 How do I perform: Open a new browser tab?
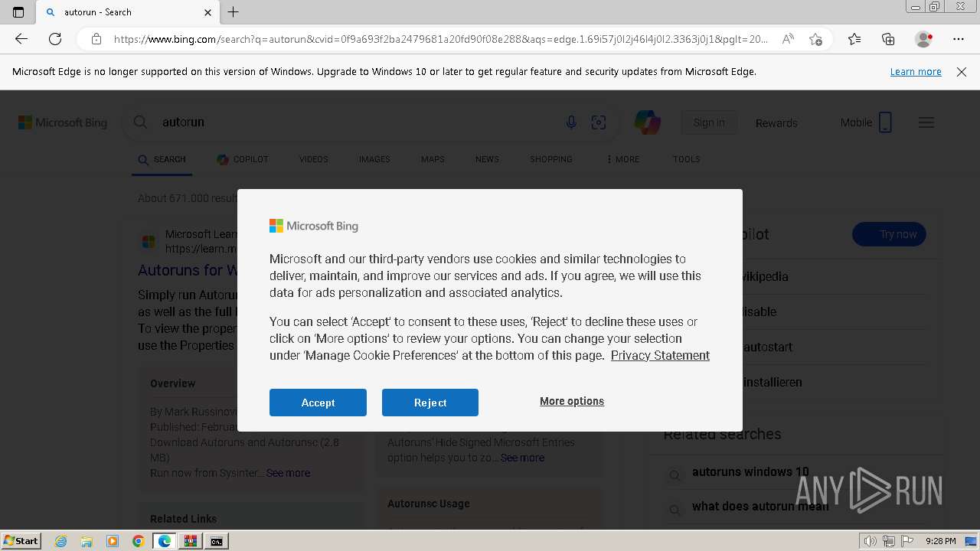(234, 12)
